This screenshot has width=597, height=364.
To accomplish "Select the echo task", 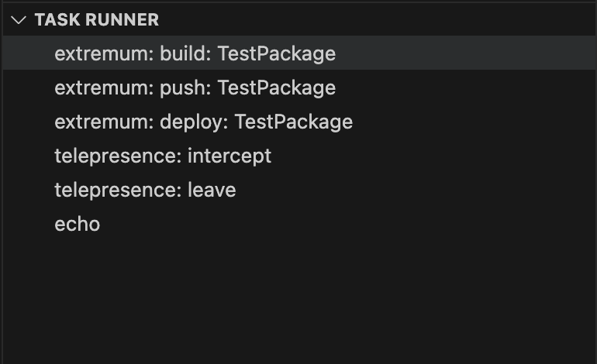I will (77, 225).
